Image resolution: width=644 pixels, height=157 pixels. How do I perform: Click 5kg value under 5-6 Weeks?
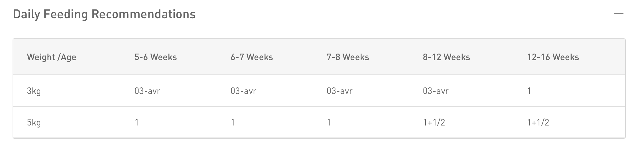point(137,123)
